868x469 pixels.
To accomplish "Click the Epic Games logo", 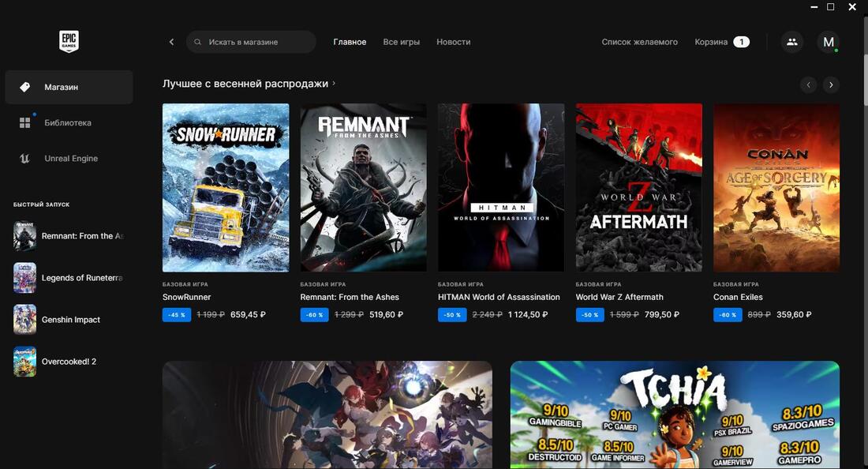I will [69, 42].
